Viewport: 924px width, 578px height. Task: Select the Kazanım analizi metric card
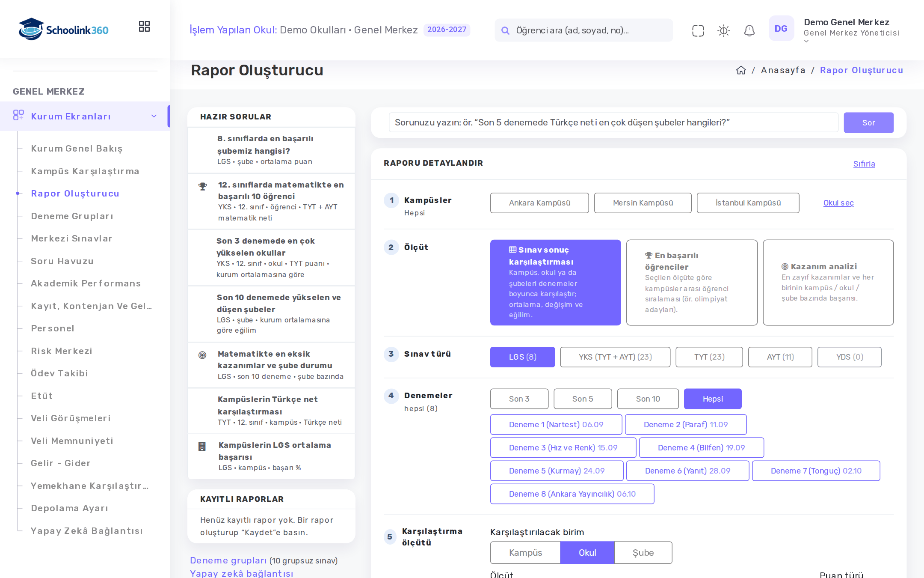(x=828, y=283)
